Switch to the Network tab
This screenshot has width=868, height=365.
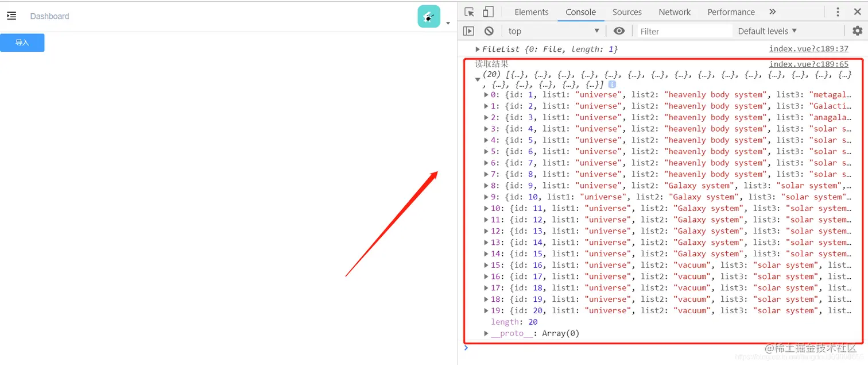click(675, 12)
